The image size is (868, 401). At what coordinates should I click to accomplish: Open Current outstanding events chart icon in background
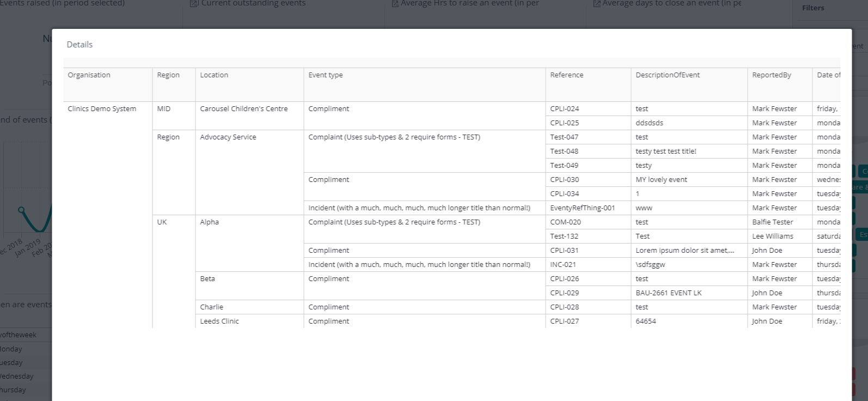point(194,3)
